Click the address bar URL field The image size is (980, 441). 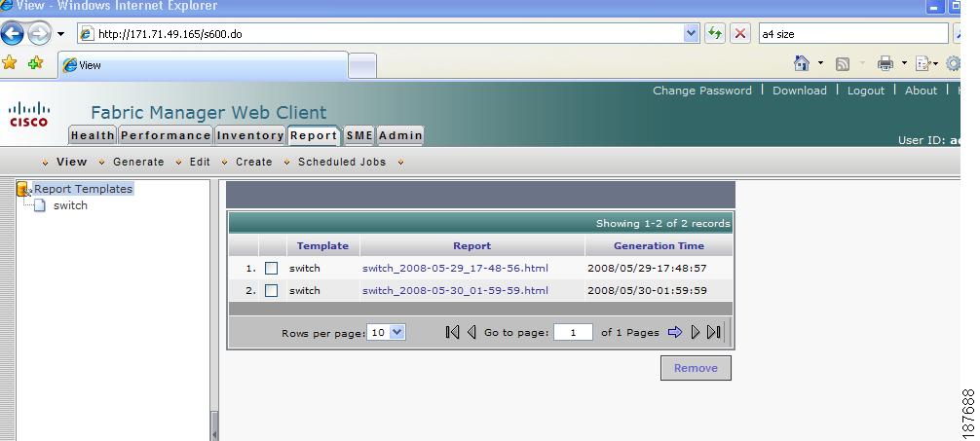(389, 34)
